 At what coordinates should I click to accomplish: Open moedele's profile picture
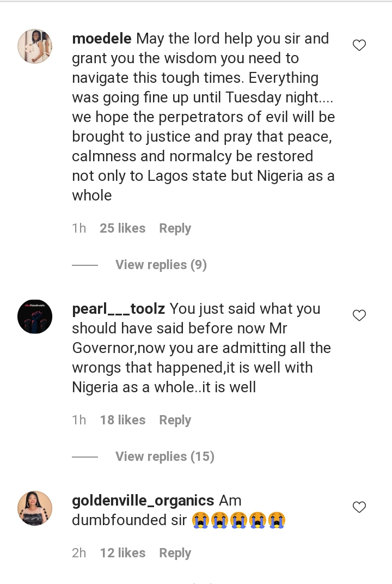coord(35,46)
